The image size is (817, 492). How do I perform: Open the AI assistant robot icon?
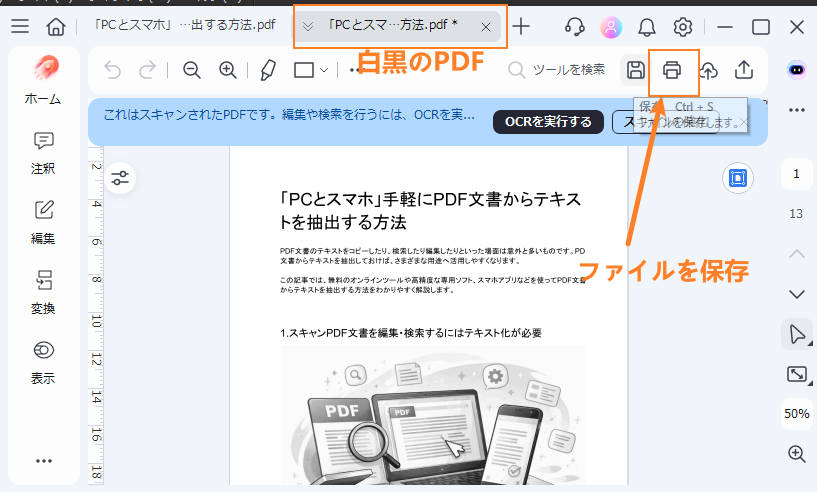pyautogui.click(x=796, y=70)
